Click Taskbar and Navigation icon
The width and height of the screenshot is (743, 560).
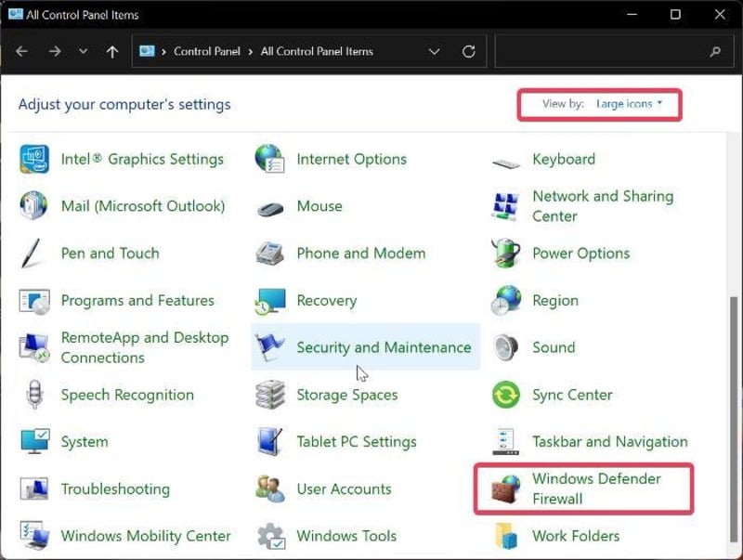click(x=505, y=441)
